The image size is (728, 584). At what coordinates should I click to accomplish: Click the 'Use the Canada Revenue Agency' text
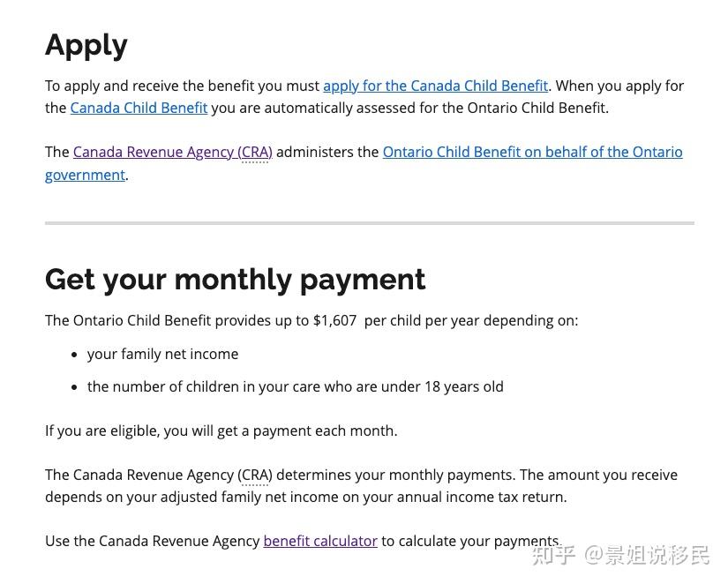153,541
